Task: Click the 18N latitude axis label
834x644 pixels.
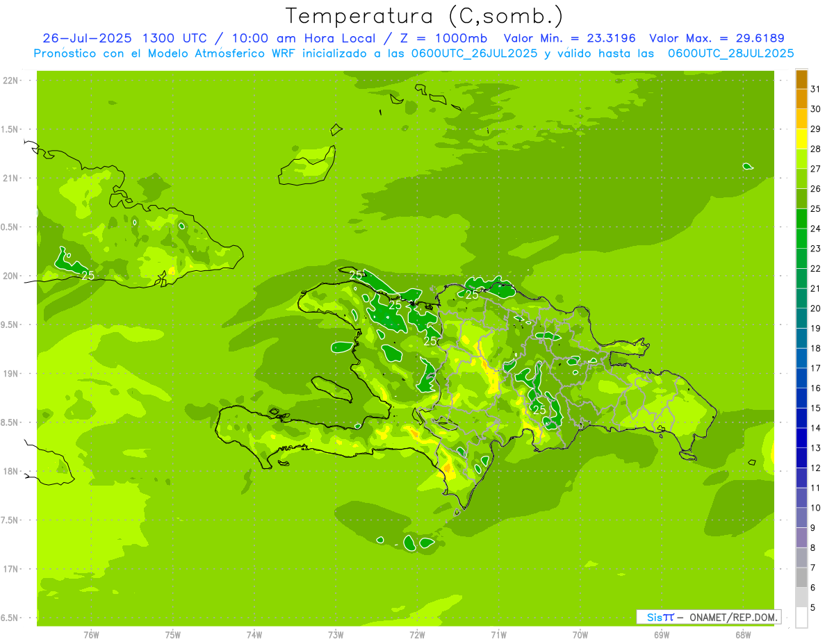Action: (x=11, y=471)
